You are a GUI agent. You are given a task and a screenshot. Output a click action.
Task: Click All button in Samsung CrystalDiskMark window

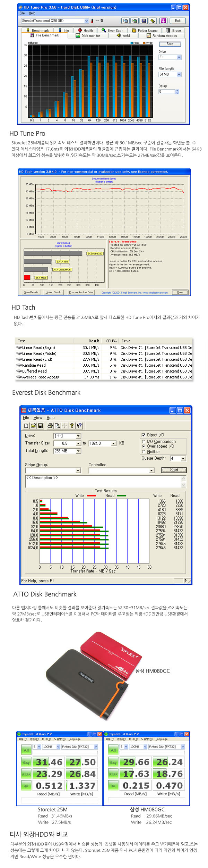click(113, 750)
